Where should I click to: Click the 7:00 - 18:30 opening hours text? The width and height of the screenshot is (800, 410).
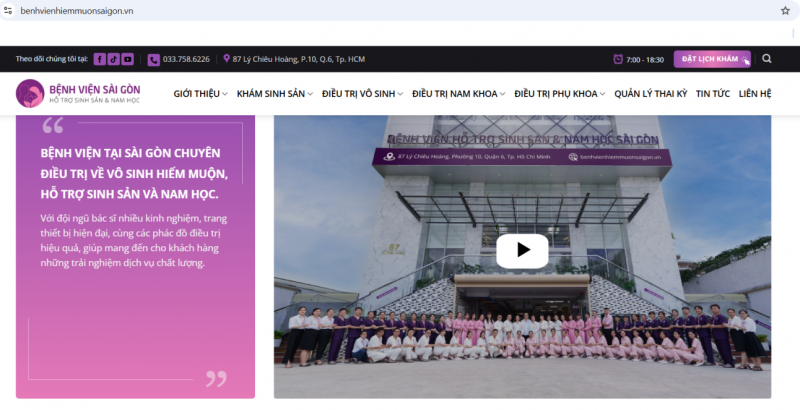pos(645,60)
